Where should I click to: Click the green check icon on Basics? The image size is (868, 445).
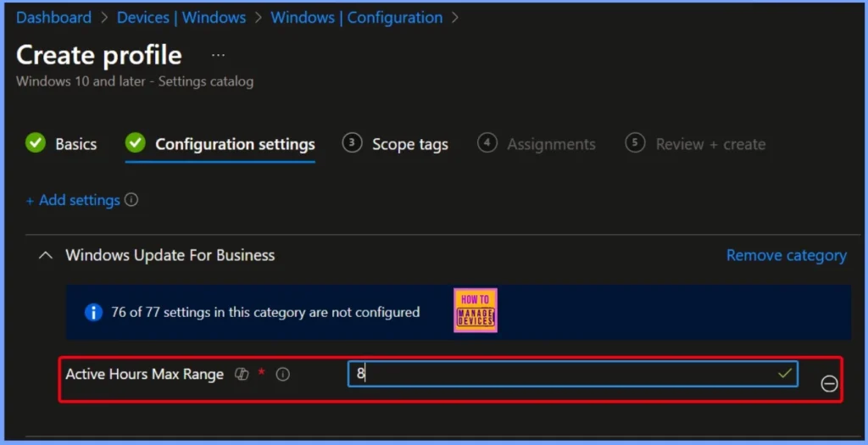click(36, 142)
